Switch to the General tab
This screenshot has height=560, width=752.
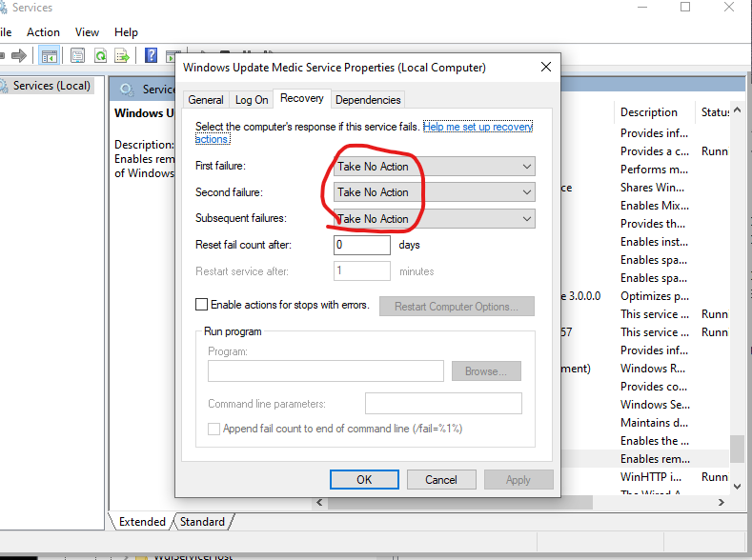point(206,100)
